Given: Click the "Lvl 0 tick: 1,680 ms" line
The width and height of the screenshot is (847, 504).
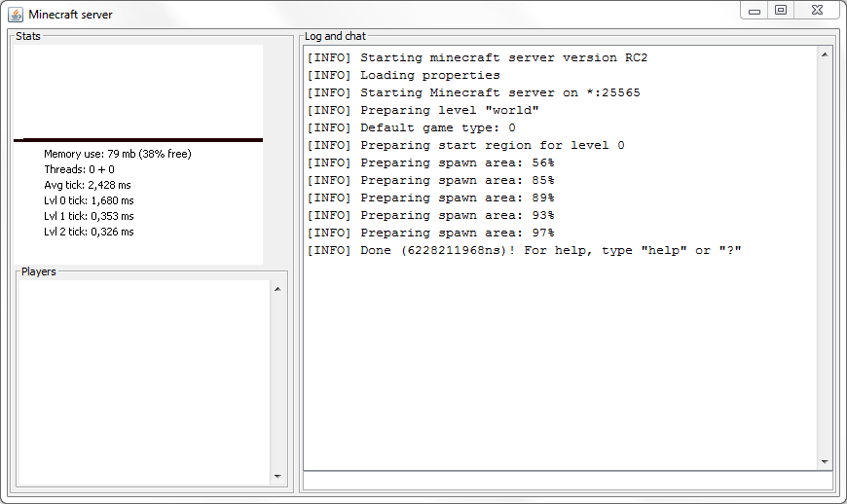Looking at the screenshot, I should 90,200.
